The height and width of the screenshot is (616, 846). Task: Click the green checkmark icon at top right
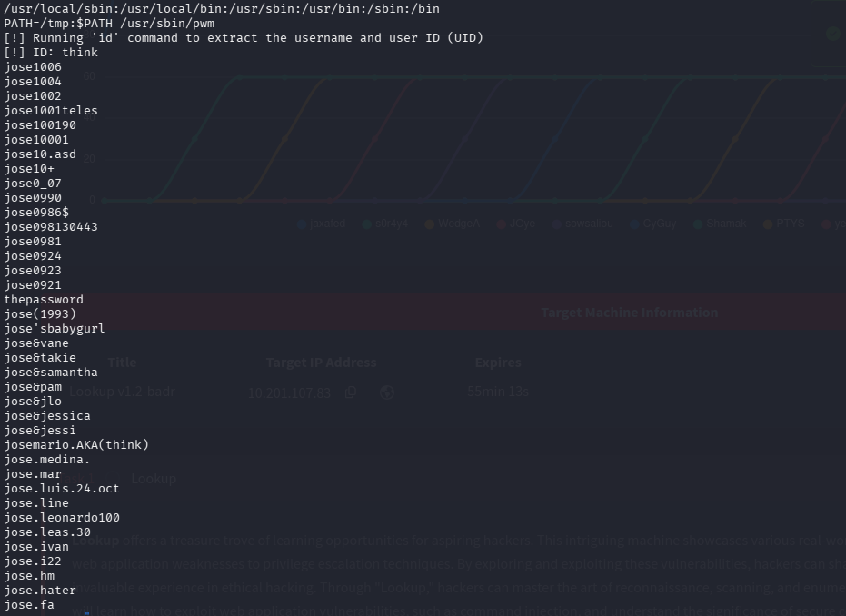point(833,34)
